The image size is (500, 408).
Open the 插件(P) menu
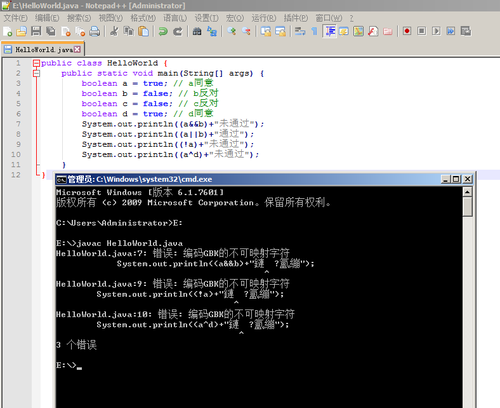tap(296, 18)
